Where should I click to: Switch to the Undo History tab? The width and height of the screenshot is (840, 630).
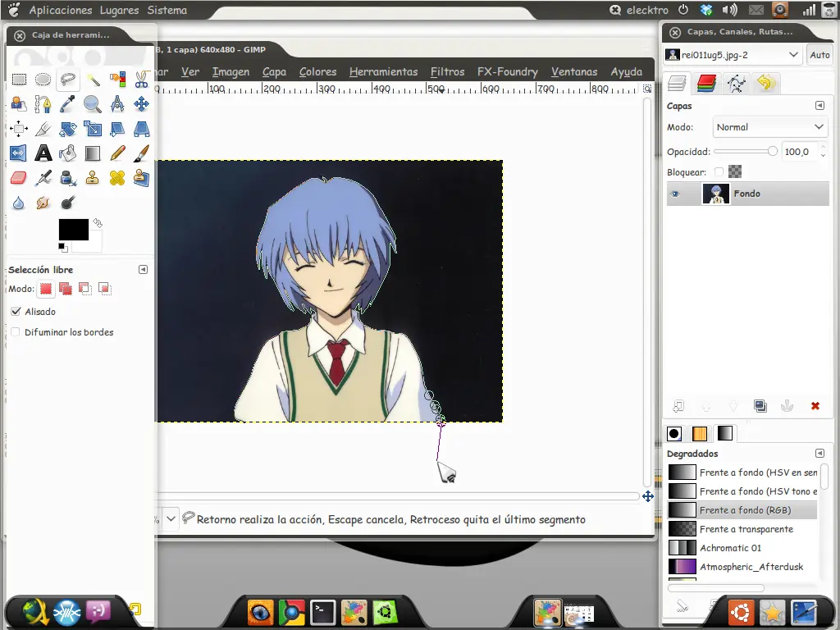[766, 83]
